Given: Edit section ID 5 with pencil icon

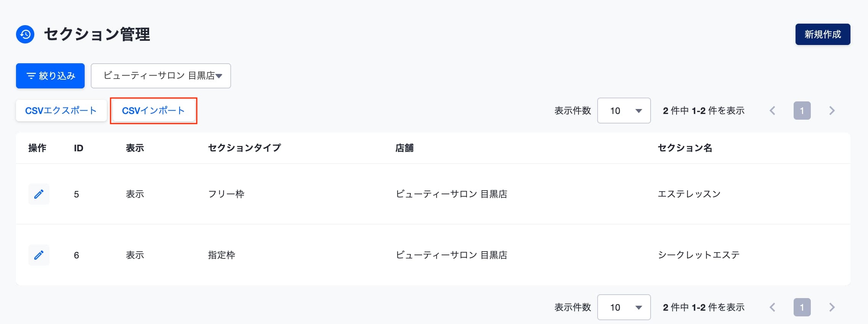Looking at the screenshot, I should (x=39, y=194).
